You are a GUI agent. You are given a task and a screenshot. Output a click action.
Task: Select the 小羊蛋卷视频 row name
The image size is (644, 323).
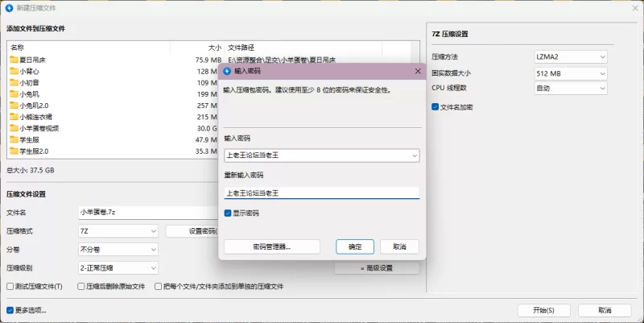point(39,129)
